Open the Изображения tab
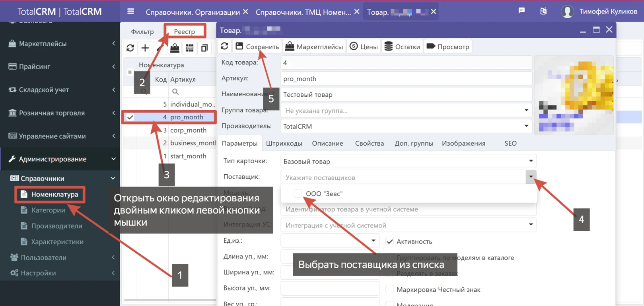644x306 pixels. coord(463,143)
